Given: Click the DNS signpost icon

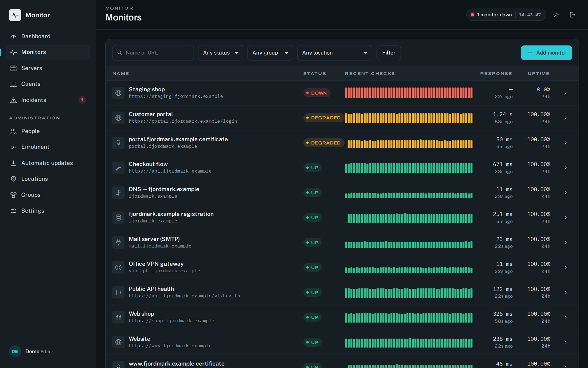Looking at the screenshot, I should (x=118, y=193).
